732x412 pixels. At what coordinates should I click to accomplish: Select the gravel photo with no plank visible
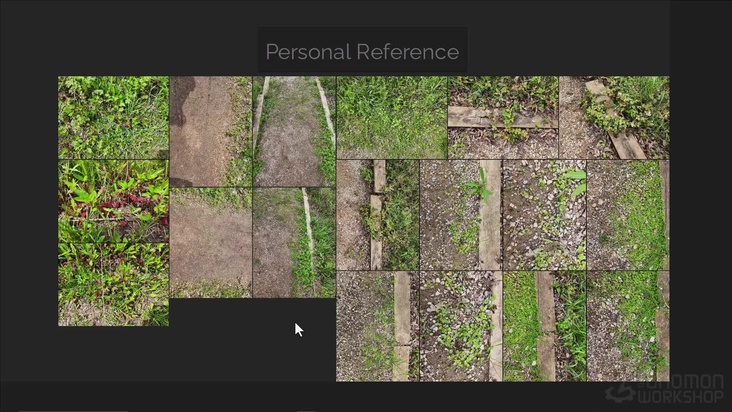(544, 215)
